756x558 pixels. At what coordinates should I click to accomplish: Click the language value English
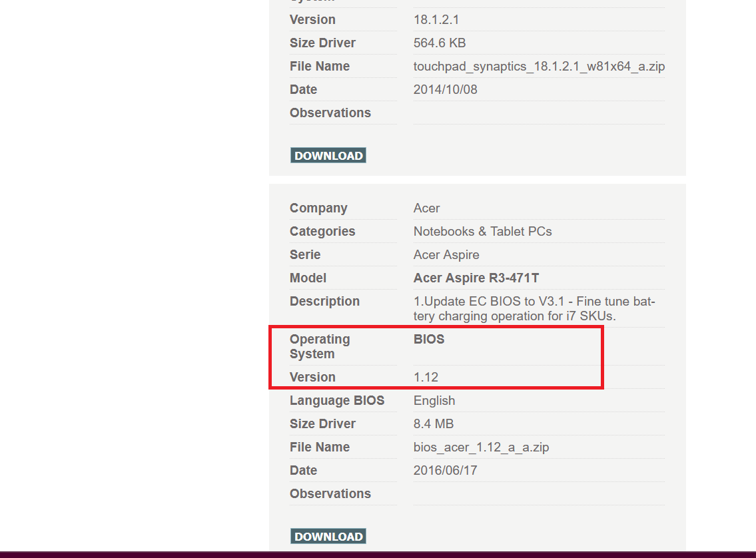coord(434,400)
